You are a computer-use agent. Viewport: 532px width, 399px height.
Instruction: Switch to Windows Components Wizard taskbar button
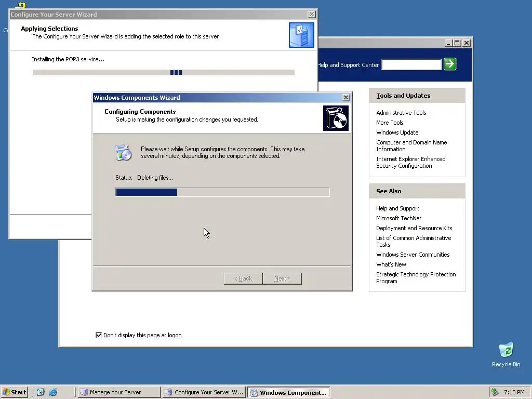pos(288,392)
